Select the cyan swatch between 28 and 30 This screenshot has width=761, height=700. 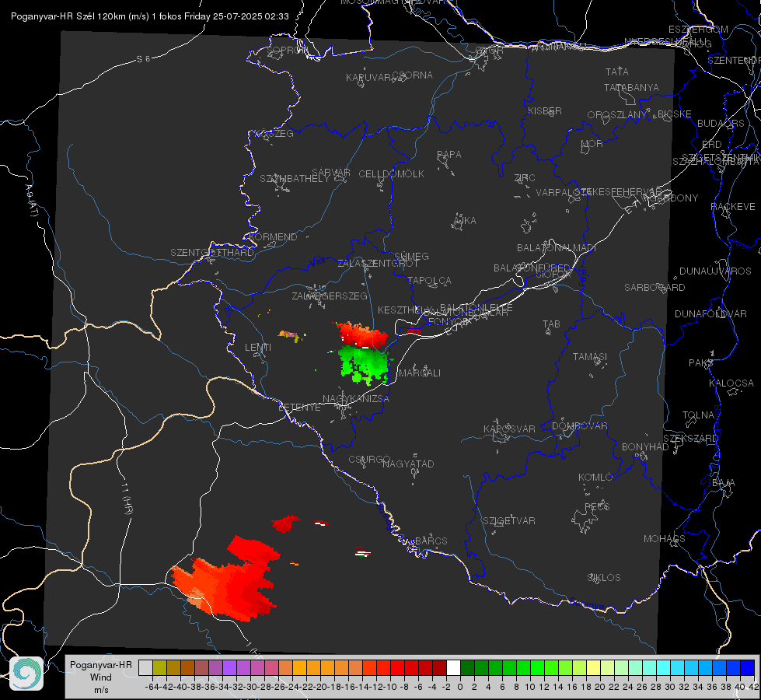(x=664, y=667)
